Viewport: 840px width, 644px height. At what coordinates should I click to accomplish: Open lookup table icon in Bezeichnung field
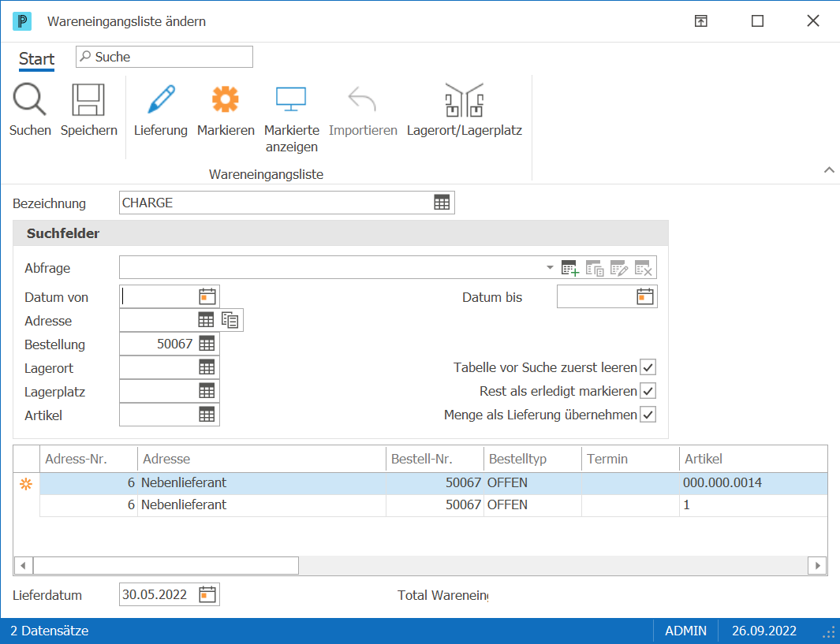tap(442, 203)
